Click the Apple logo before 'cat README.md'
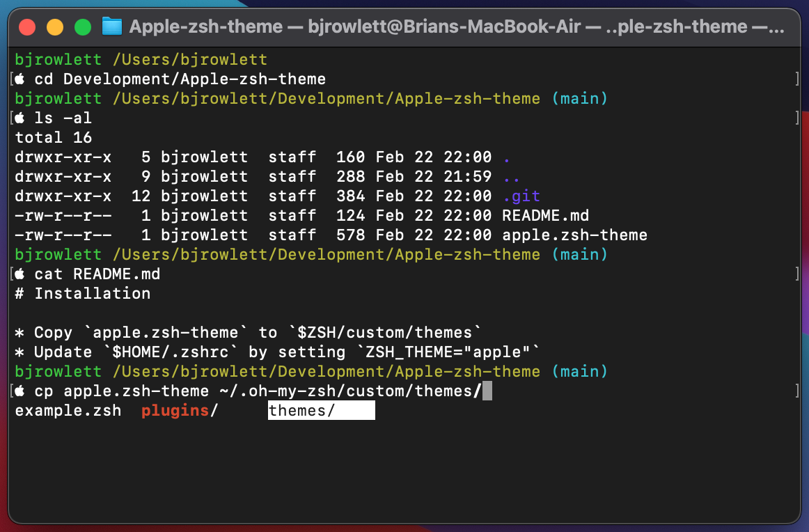Screen dimensions: 809x532 [19, 274]
